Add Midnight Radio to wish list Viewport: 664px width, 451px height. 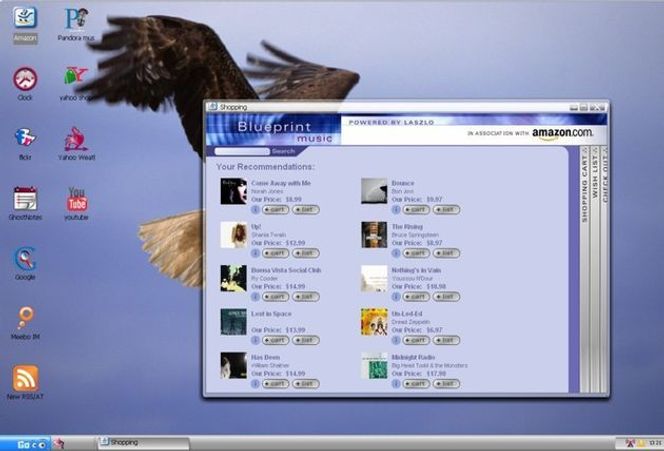[x=446, y=384]
